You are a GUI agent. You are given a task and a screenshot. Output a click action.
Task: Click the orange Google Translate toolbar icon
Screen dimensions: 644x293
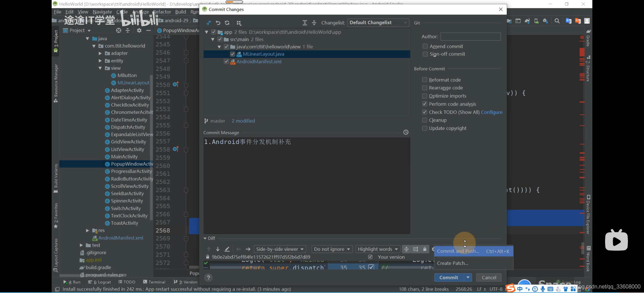pyautogui.click(x=578, y=21)
